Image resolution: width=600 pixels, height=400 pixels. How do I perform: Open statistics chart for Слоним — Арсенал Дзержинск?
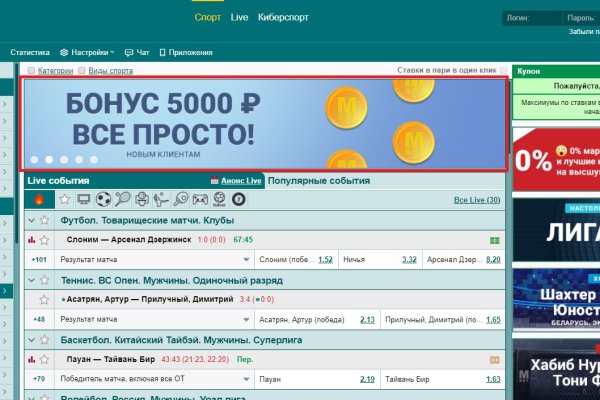point(31,240)
